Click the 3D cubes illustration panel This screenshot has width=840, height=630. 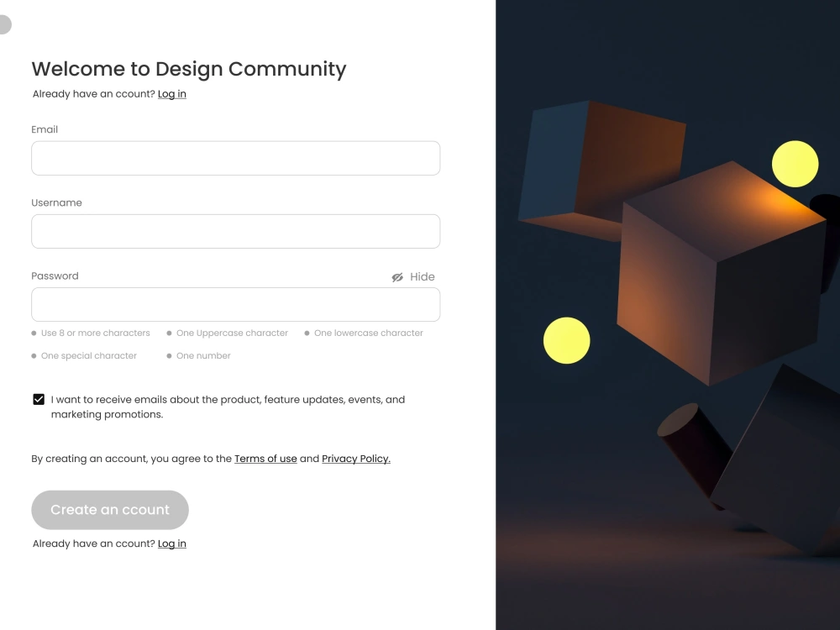click(x=668, y=315)
